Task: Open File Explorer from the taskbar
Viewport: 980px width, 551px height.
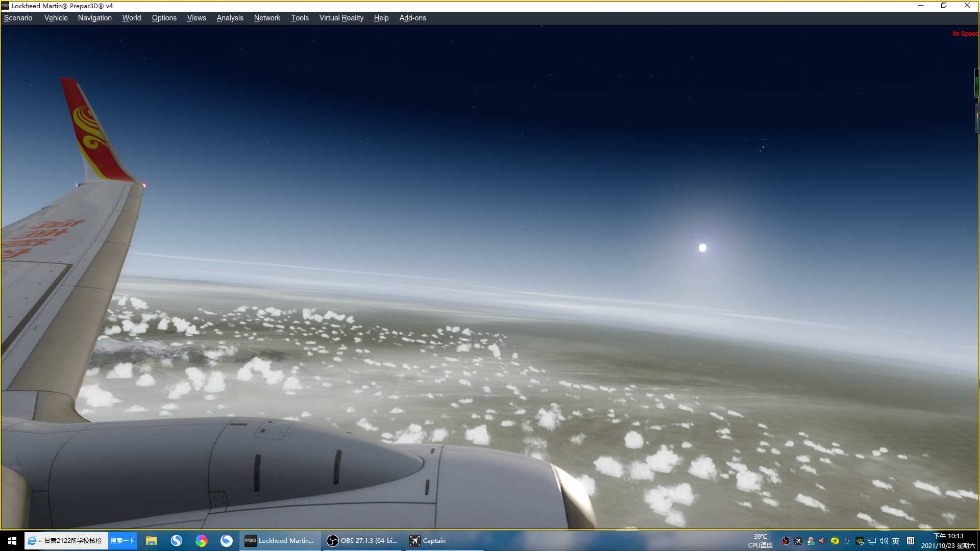Action: [x=152, y=541]
